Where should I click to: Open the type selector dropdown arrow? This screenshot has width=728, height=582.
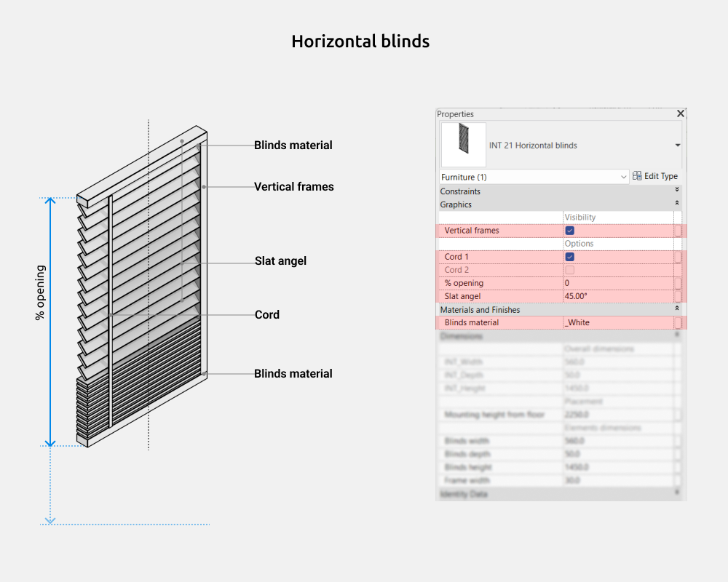pos(678,145)
